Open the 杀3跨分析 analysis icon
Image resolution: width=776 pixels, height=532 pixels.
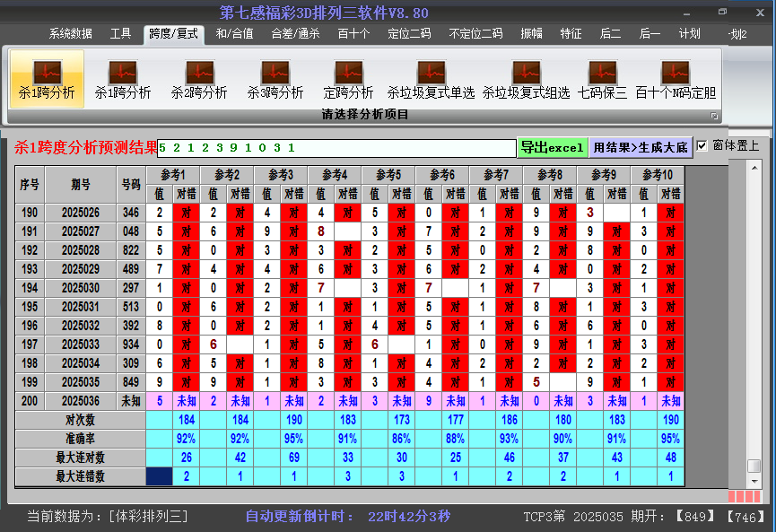[275, 79]
